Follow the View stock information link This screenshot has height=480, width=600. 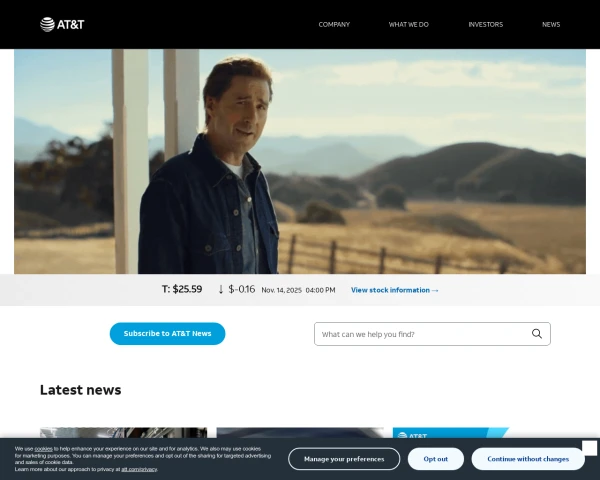click(394, 290)
